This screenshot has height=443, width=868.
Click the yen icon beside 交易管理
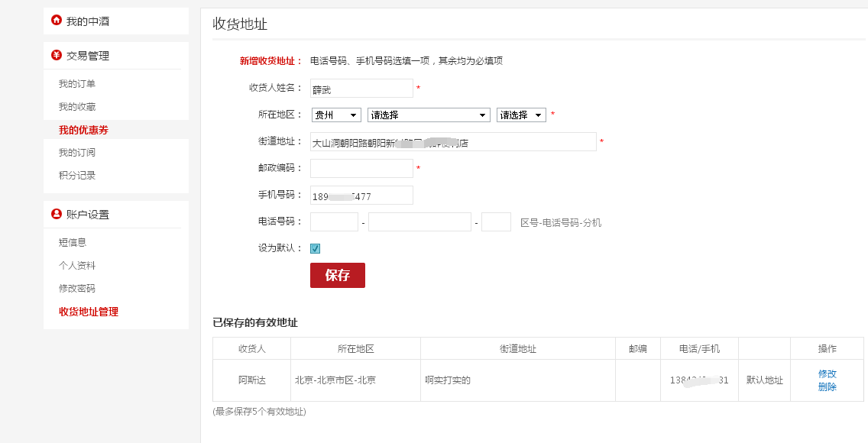pos(57,55)
